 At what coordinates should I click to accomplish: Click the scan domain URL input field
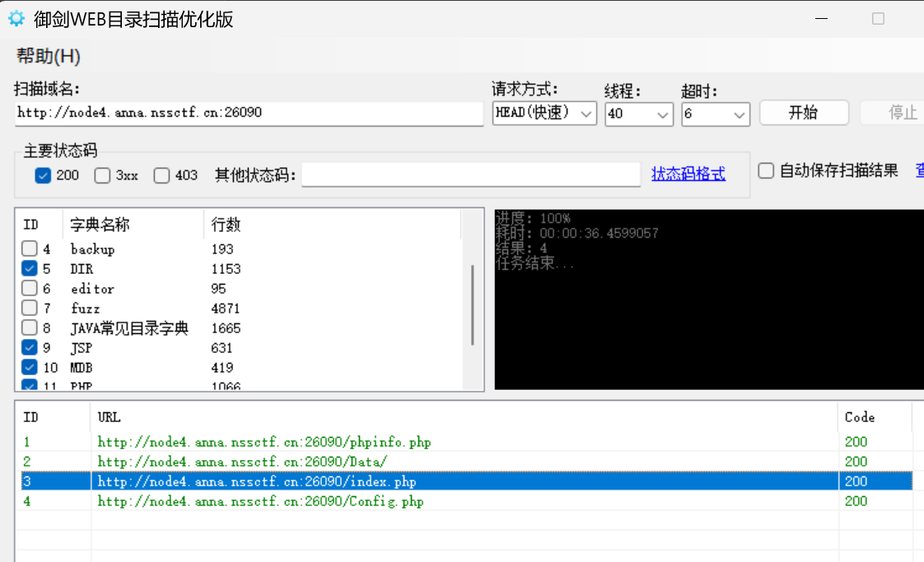tap(249, 114)
